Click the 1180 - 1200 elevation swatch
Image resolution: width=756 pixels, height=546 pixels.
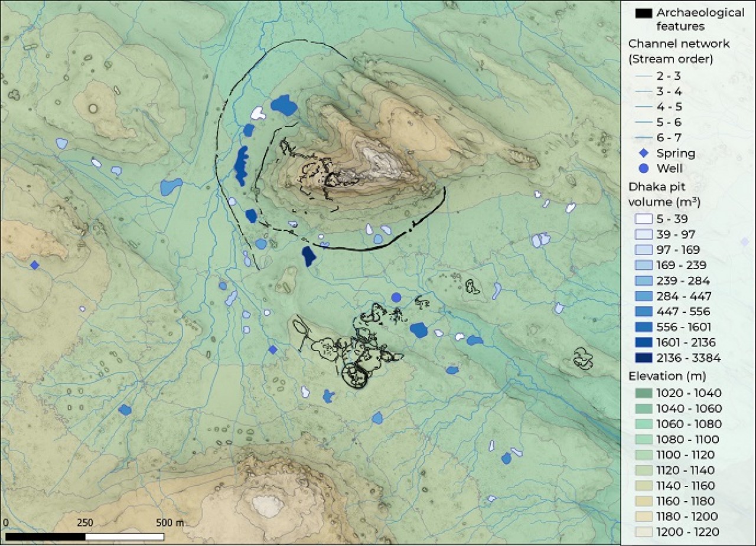point(643,516)
